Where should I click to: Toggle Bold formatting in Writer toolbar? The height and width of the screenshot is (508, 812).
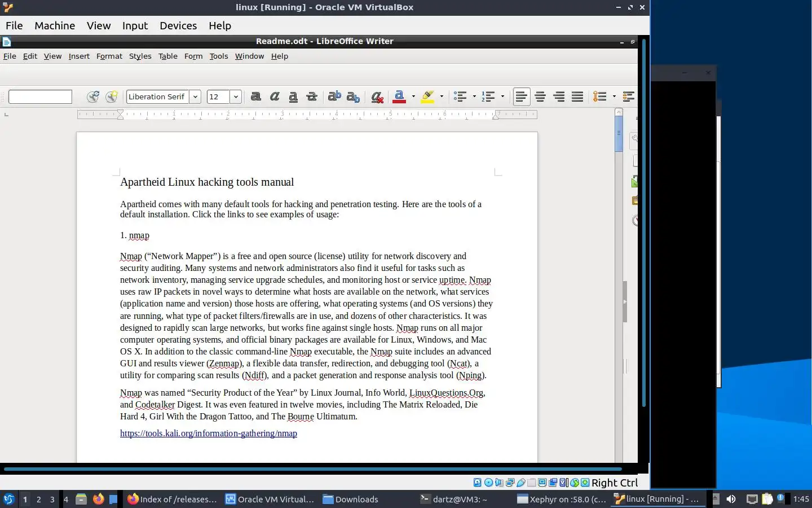pos(256,97)
